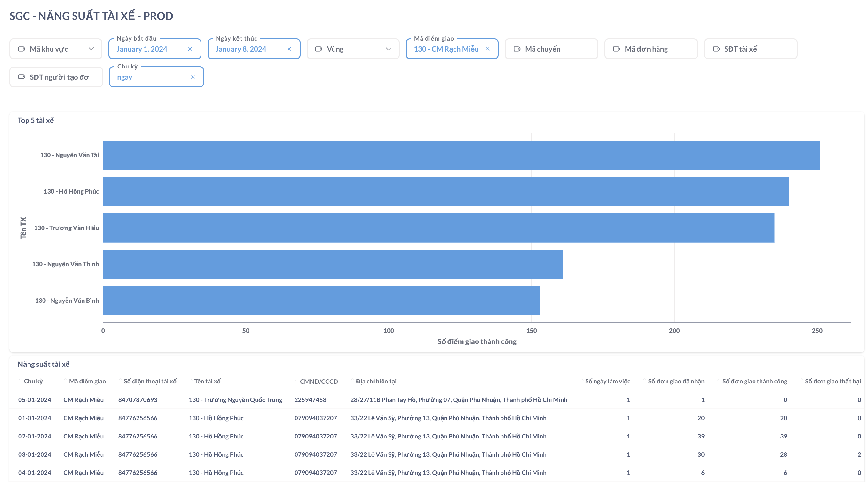Viewport: 868px width, 482px height.
Task: Sort table by Địa chỉ hiện tại column
Action: 376,381
